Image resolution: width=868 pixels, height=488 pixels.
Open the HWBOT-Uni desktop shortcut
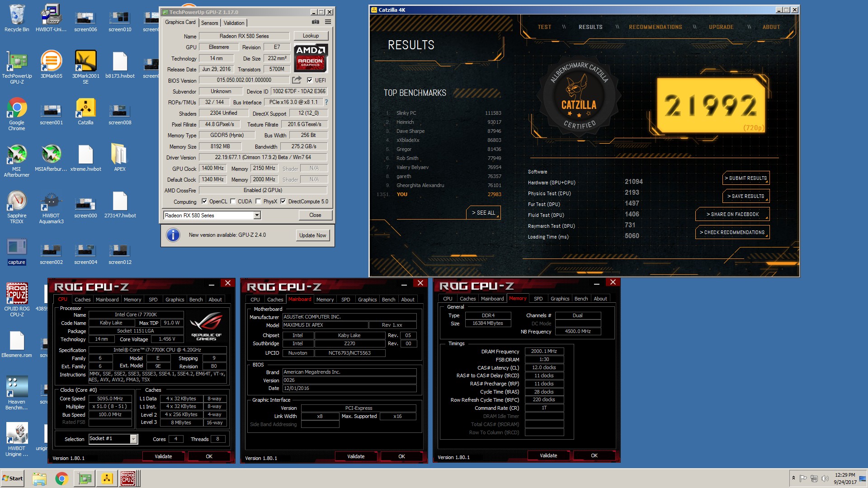51,18
